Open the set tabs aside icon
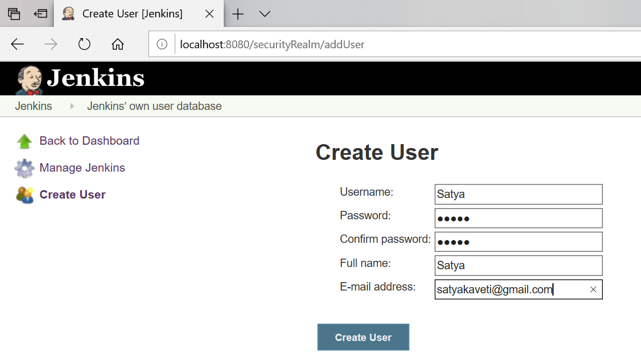This screenshot has width=641, height=364. [x=40, y=14]
